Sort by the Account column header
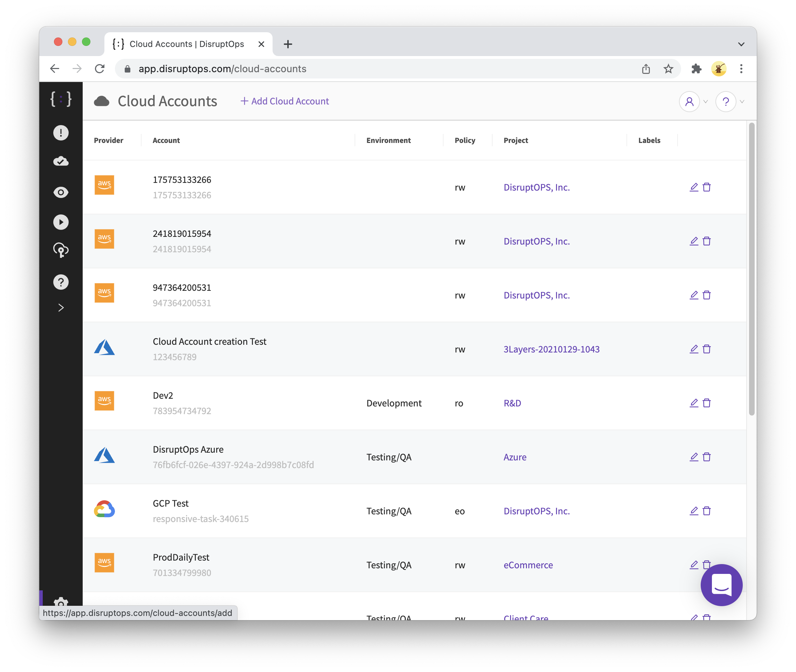The image size is (796, 672). [166, 140]
